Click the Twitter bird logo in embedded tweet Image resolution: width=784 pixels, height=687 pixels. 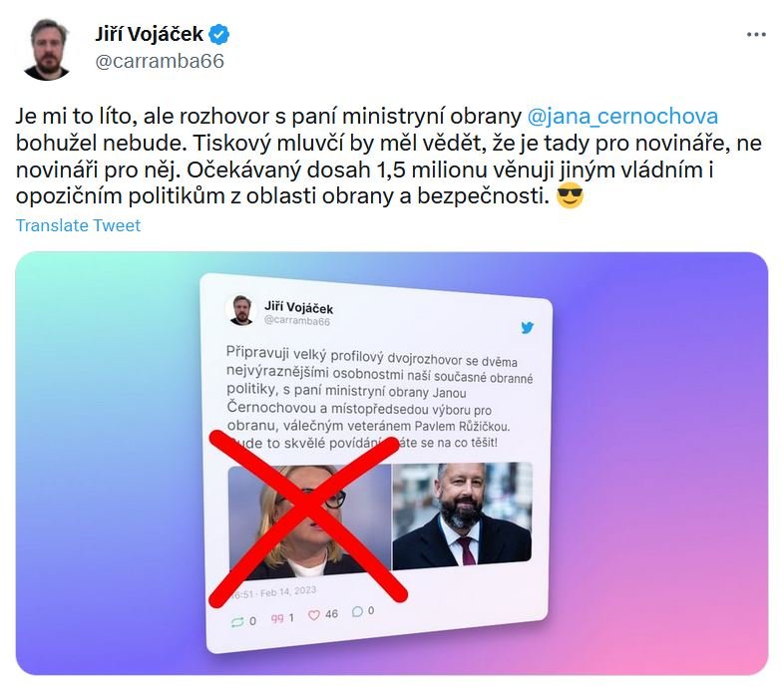(527, 328)
